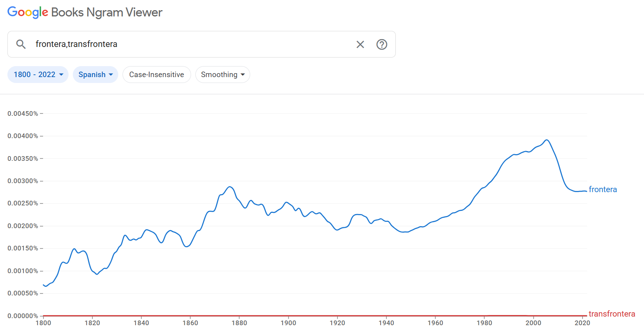Click the 1960 x-axis year label

pyautogui.click(x=435, y=323)
